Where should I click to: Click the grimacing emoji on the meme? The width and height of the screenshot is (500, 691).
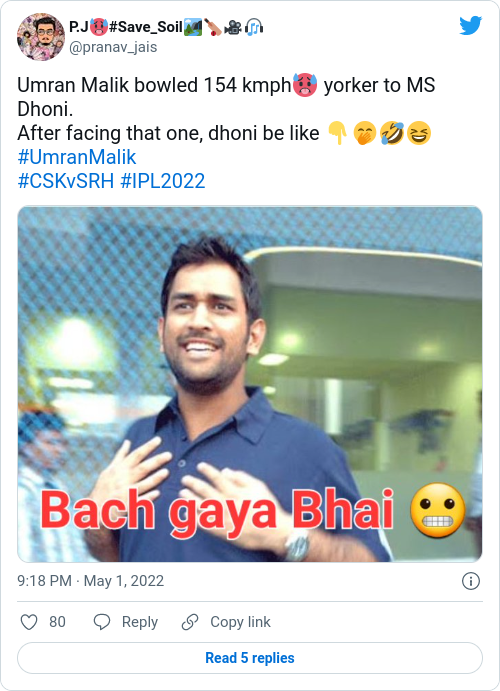(437, 509)
